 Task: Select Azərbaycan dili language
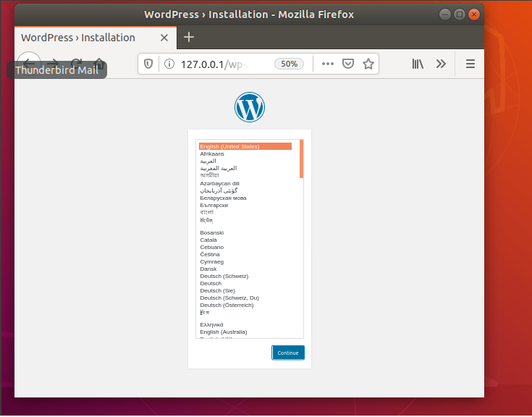[245, 184]
